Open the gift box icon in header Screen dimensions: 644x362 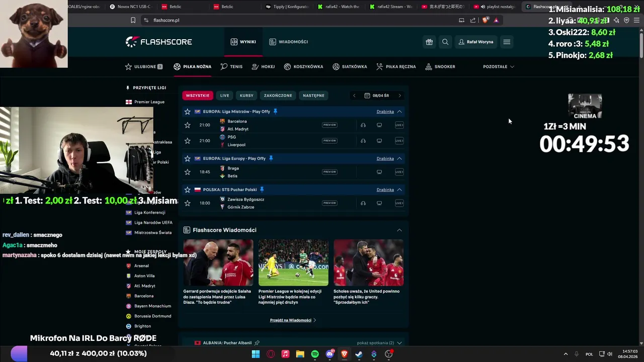[429, 42]
